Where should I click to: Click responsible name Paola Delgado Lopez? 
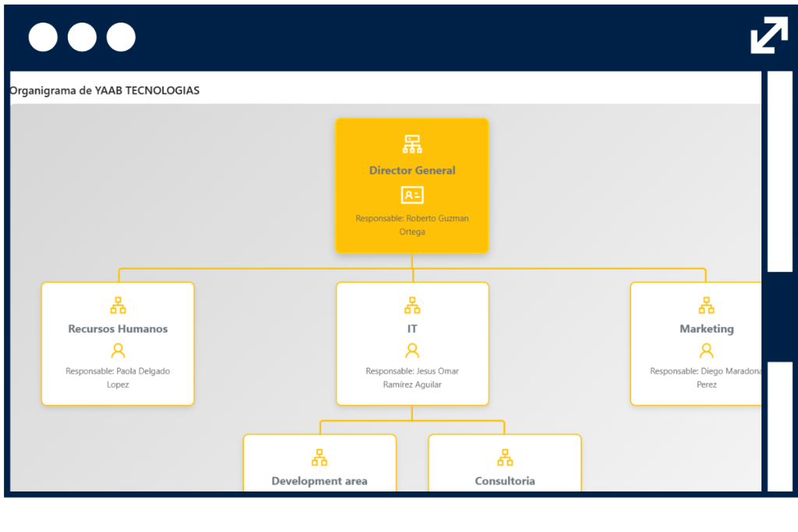(118, 378)
